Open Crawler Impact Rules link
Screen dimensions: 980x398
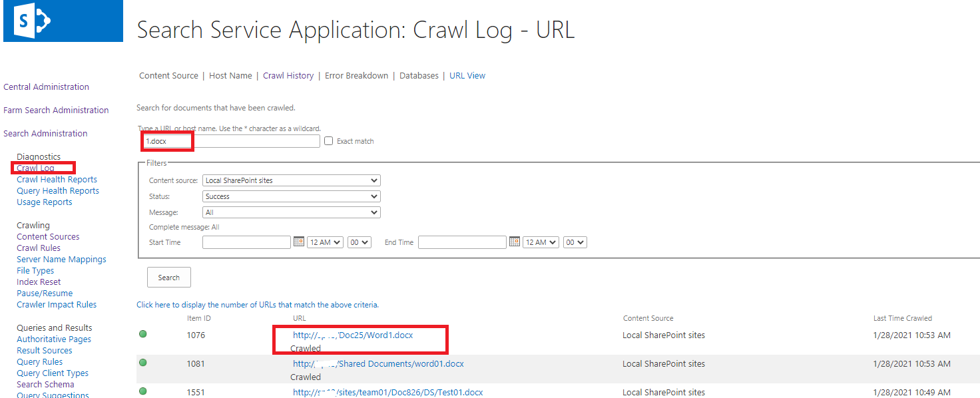[x=57, y=305]
